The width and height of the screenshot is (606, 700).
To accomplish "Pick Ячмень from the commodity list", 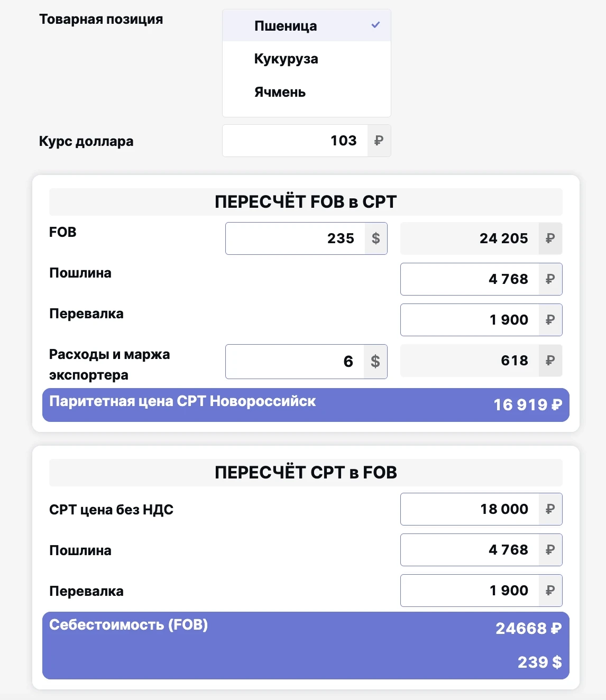I will 280,92.
